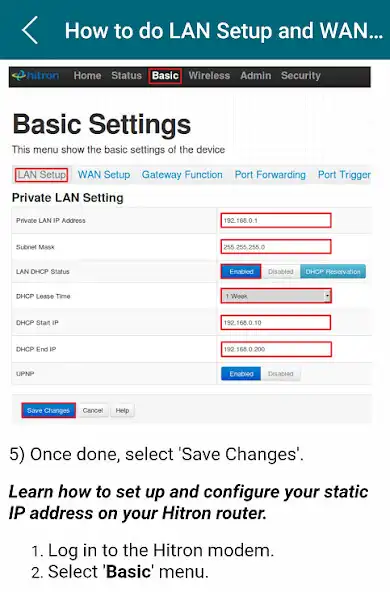Screen dimensions: 390x592
Task: Set LAN DHCP Status to Enabled
Action: 241,271
